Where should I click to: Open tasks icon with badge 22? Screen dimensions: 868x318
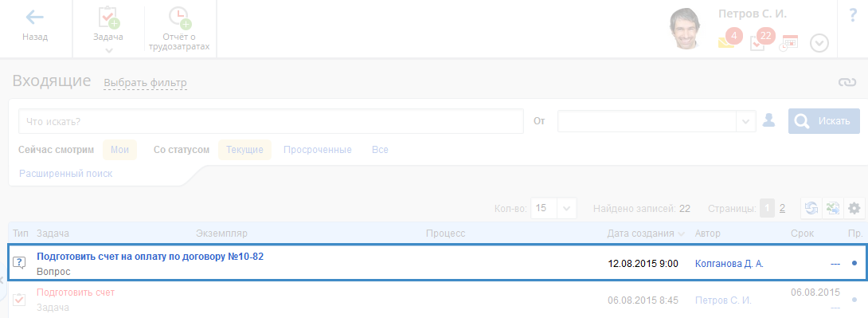click(x=761, y=40)
